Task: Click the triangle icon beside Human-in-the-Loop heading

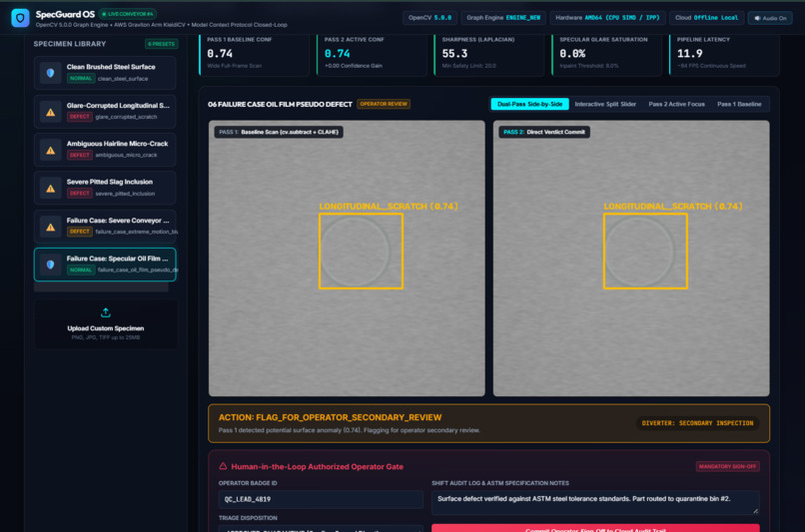Action: tap(223, 466)
